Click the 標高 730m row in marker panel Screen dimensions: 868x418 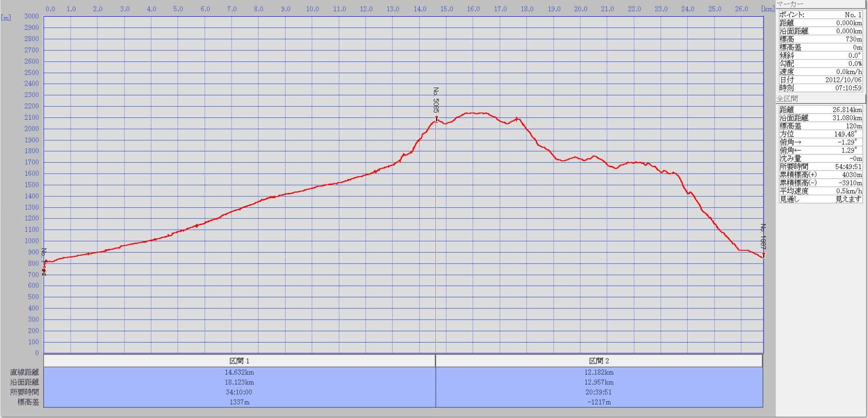(x=820, y=39)
